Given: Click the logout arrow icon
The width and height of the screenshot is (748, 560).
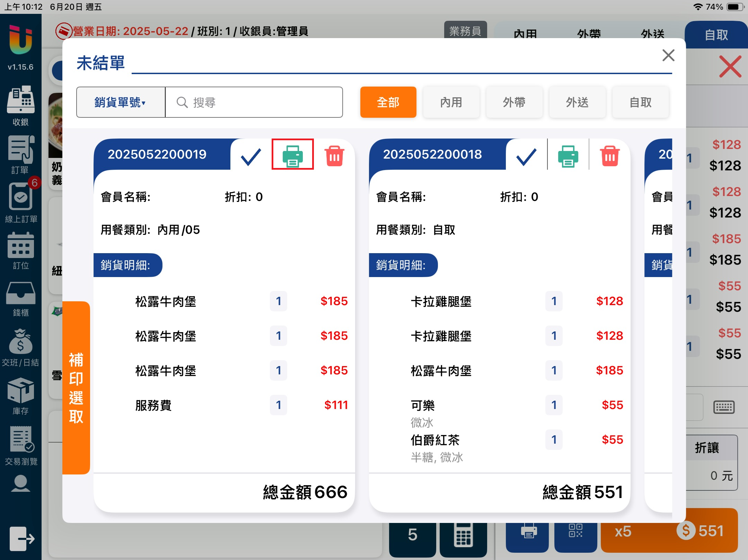Looking at the screenshot, I should [x=21, y=539].
